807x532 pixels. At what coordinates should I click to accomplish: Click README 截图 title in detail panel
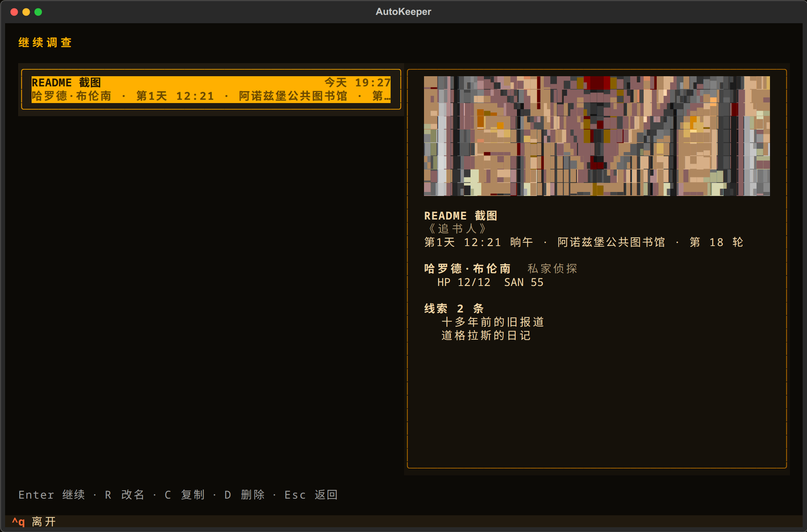click(x=461, y=216)
